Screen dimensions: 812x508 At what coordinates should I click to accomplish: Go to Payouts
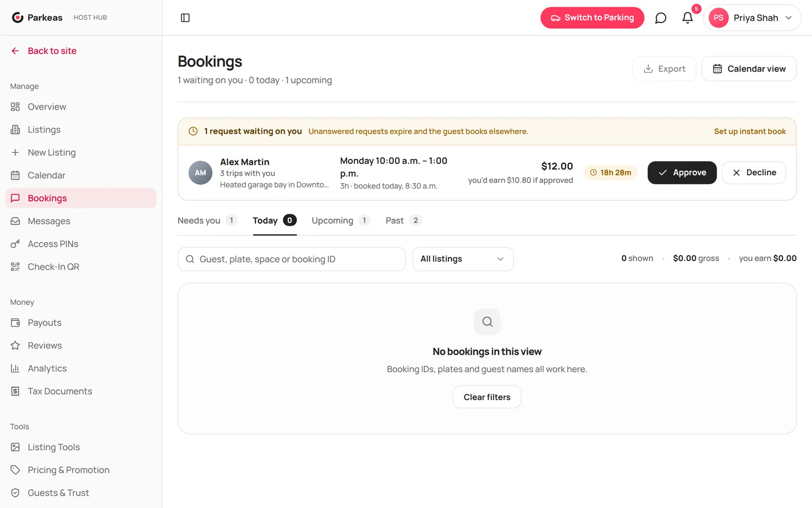81,323
